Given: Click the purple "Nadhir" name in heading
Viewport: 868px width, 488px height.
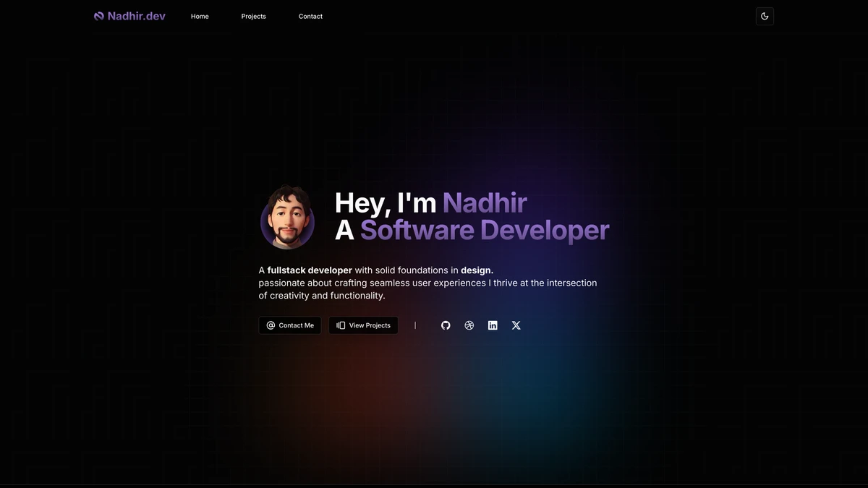Looking at the screenshot, I should (x=485, y=203).
